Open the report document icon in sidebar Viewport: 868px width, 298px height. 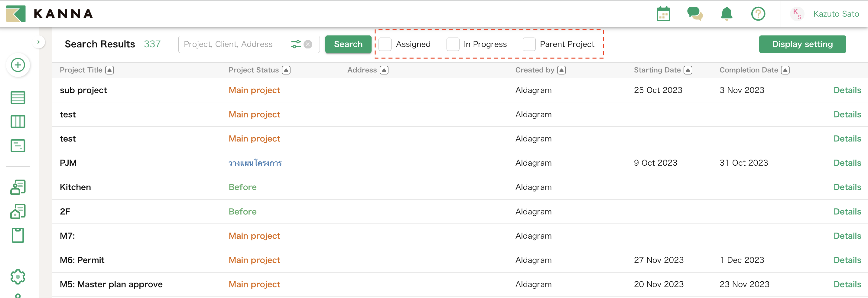point(18,146)
